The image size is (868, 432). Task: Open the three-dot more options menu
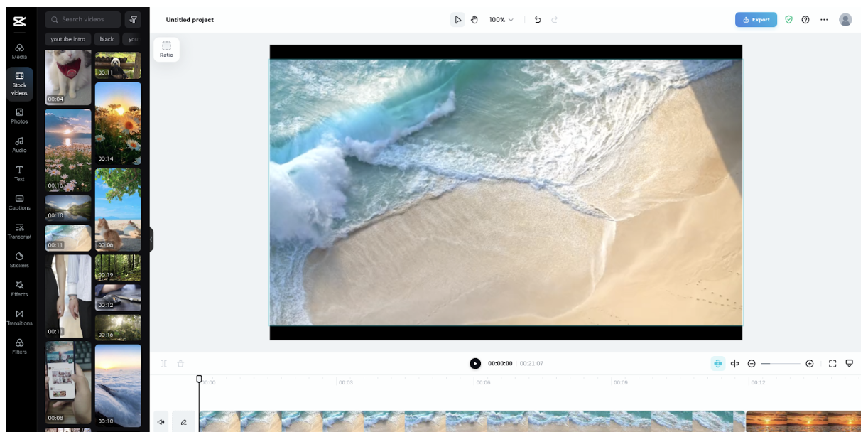point(824,20)
